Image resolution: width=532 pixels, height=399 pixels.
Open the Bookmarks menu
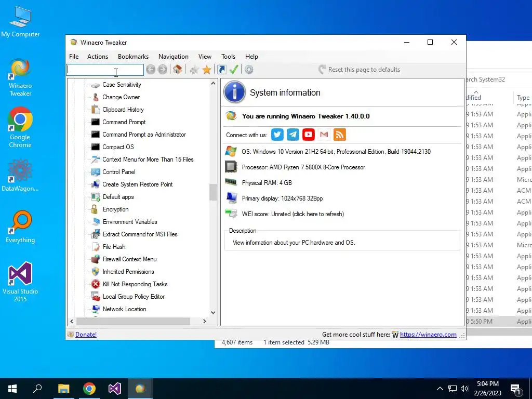[133, 57]
